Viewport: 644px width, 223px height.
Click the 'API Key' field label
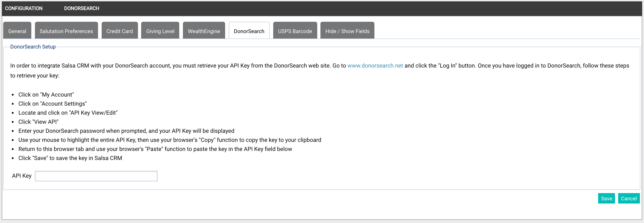coord(22,176)
